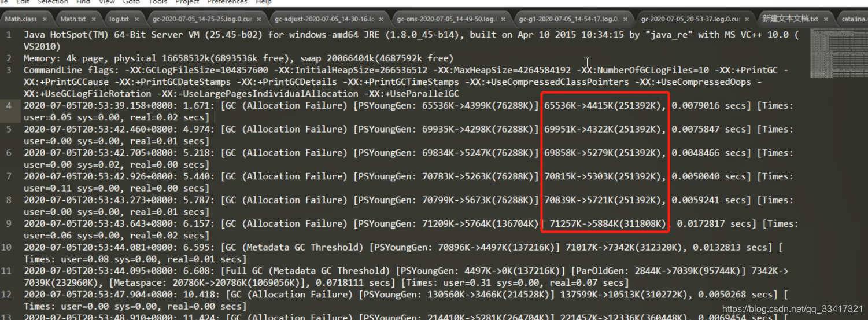This screenshot has height=320, width=868.
Task: Close the gc-adjust-2020-07-05_14-30-16 tab
Action: tap(381, 19)
